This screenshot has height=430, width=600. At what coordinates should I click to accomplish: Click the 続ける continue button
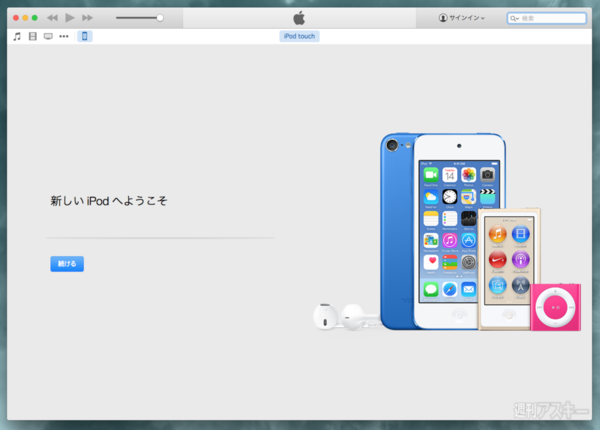[x=67, y=264]
